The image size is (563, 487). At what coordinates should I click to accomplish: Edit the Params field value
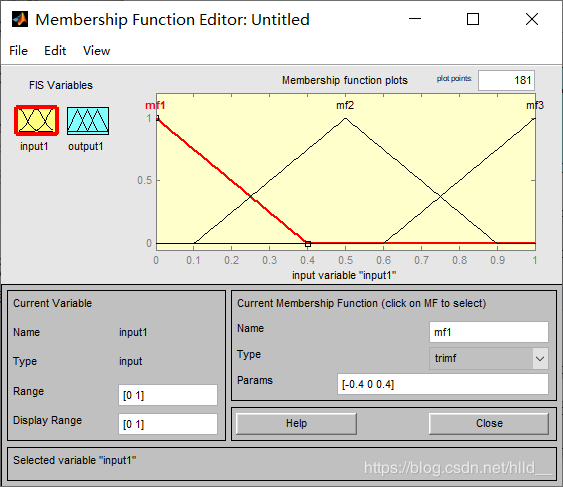(443, 384)
